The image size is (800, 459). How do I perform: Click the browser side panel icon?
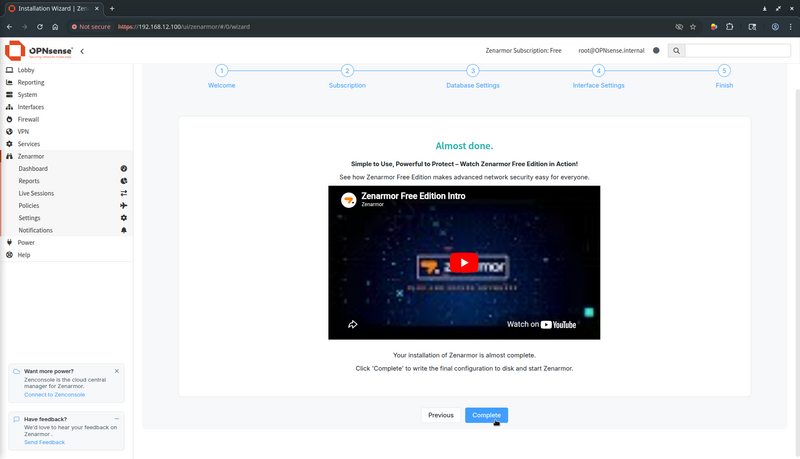tap(752, 27)
